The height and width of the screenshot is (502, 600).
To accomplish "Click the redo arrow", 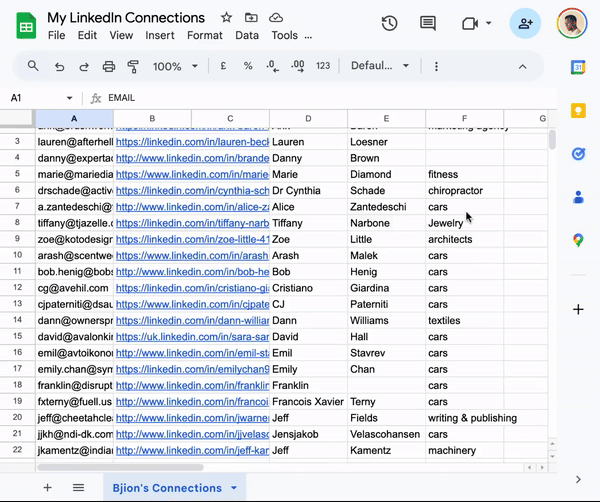I will tap(84, 67).
